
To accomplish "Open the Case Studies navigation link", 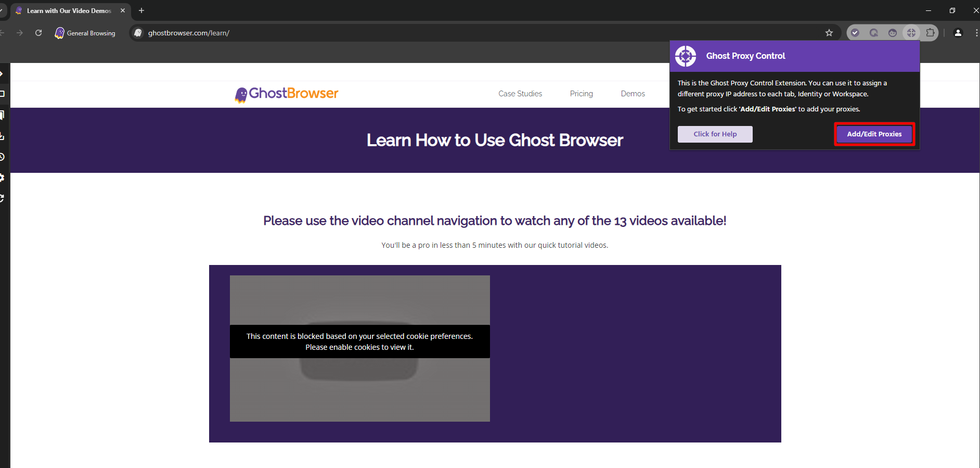I will [520, 94].
